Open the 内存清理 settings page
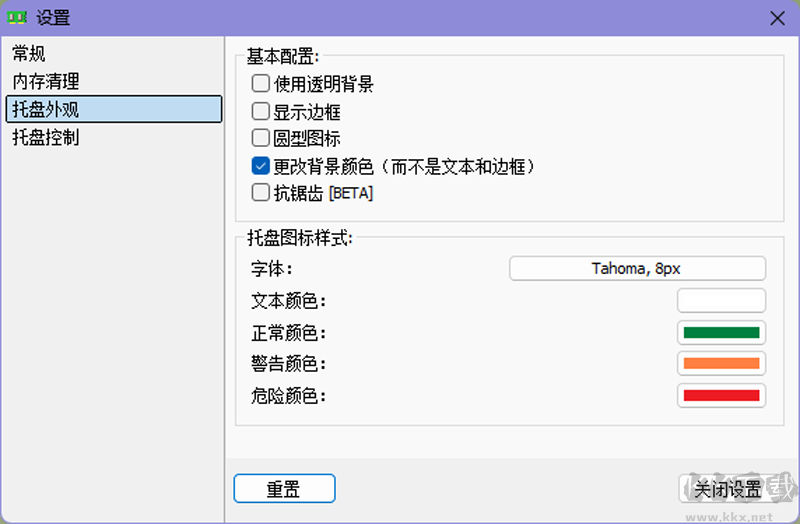 46,81
